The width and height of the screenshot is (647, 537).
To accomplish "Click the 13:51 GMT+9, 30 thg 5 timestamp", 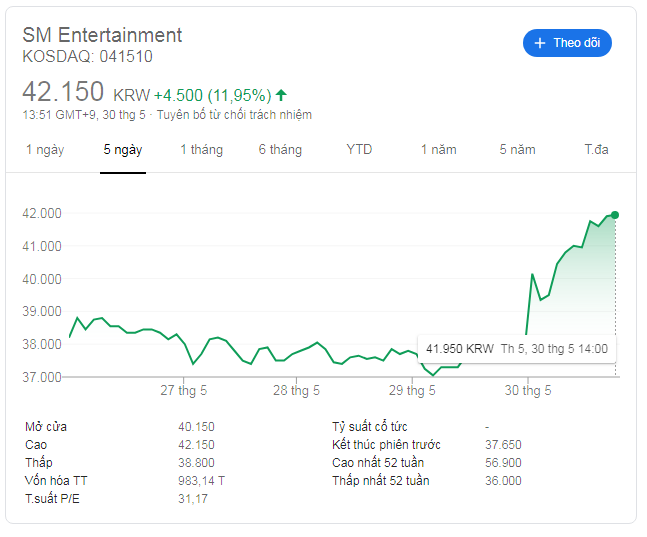I will pyautogui.click(x=84, y=115).
